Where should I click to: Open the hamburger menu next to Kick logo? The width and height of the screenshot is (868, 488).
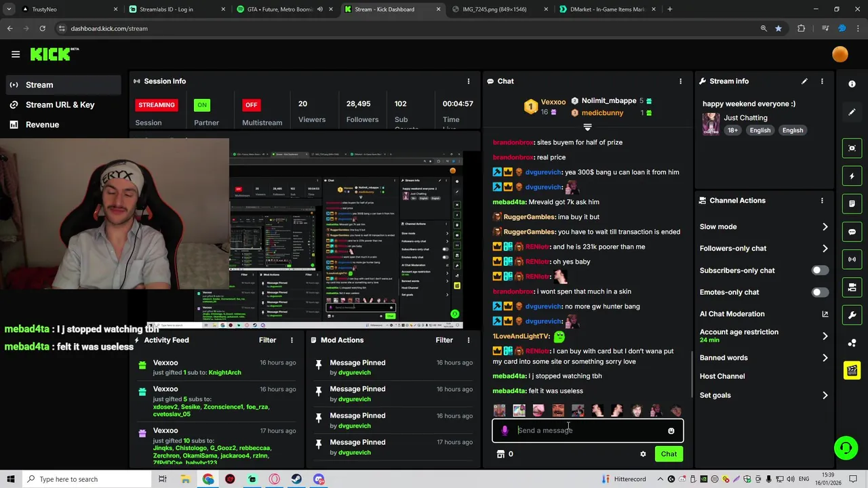tap(16, 54)
